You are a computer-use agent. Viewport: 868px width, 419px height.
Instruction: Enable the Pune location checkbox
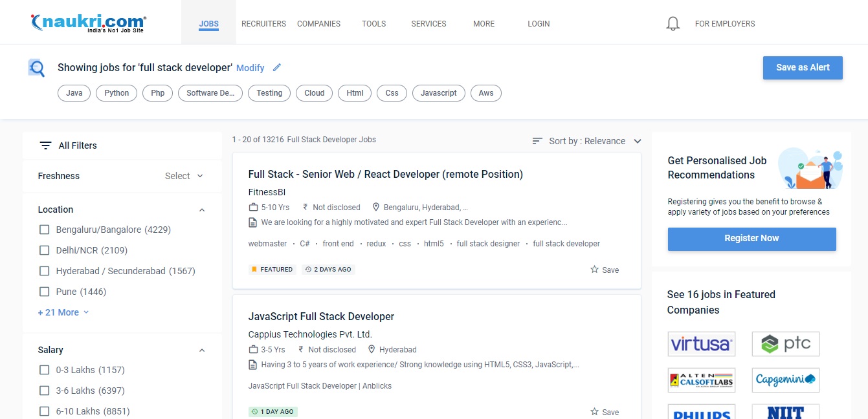click(45, 292)
